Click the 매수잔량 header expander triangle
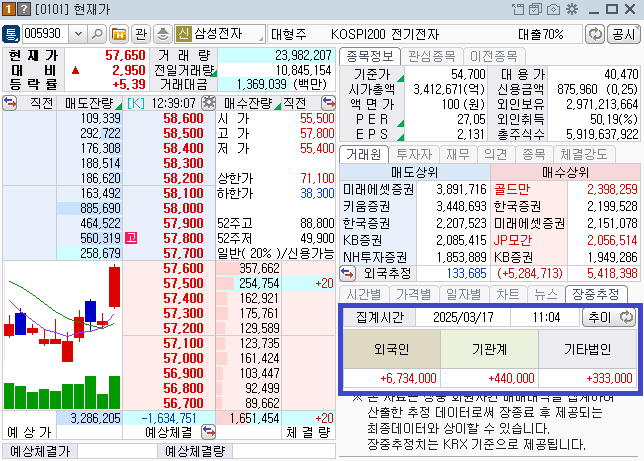This screenshot has width=644, height=461. click(278, 107)
